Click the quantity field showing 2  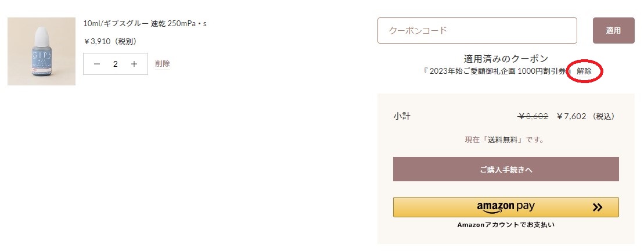pyautogui.click(x=116, y=64)
